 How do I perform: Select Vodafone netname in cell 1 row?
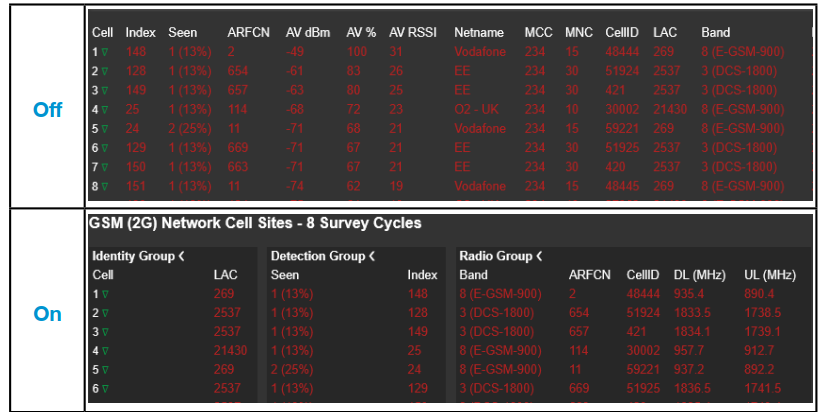480,52
